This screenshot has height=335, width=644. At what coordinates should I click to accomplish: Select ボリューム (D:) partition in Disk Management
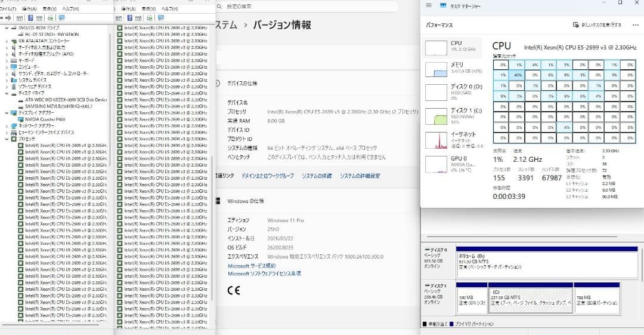[547, 262]
